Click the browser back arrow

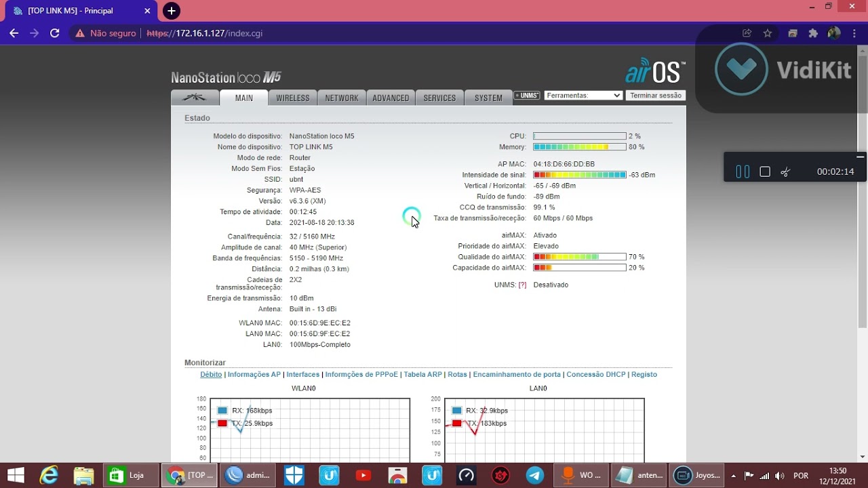point(14,33)
